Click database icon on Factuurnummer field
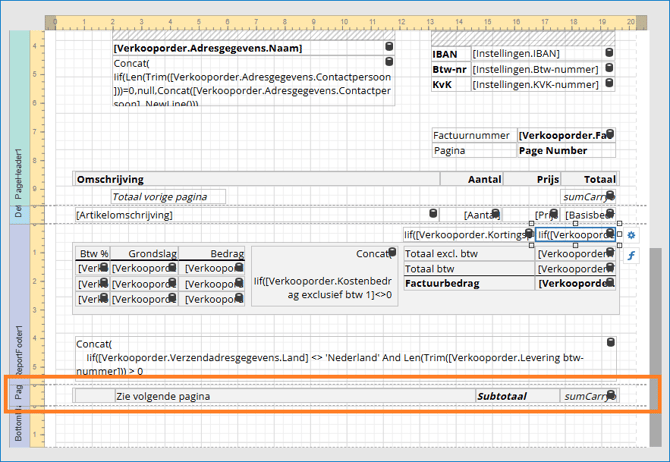 coord(609,134)
